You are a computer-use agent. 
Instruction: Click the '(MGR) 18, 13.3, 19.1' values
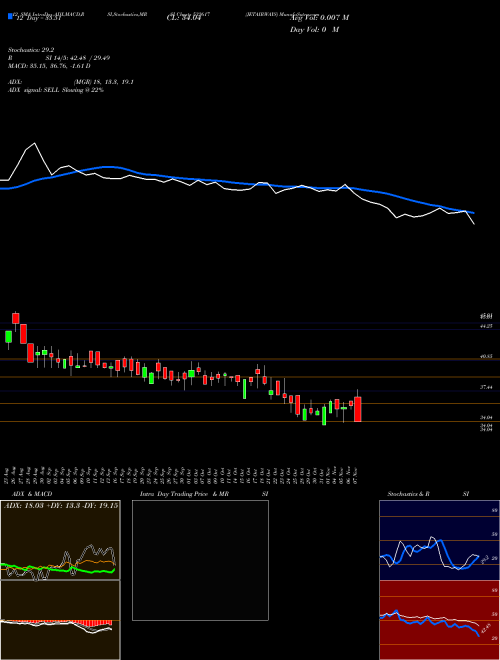coord(104,82)
